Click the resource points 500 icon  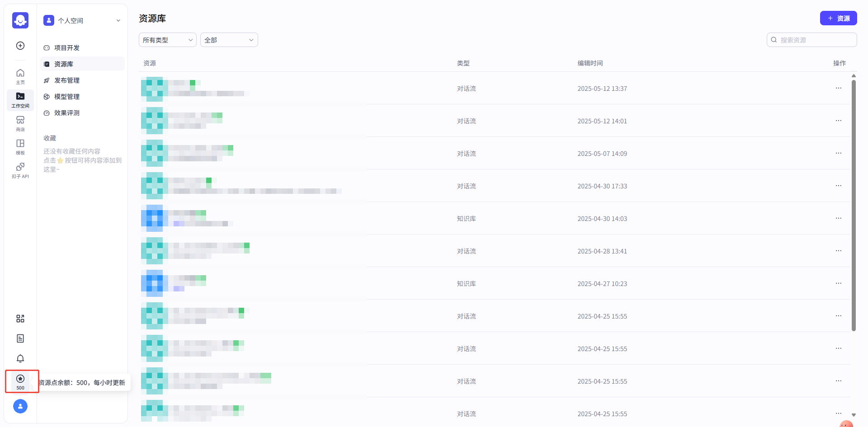(x=20, y=381)
